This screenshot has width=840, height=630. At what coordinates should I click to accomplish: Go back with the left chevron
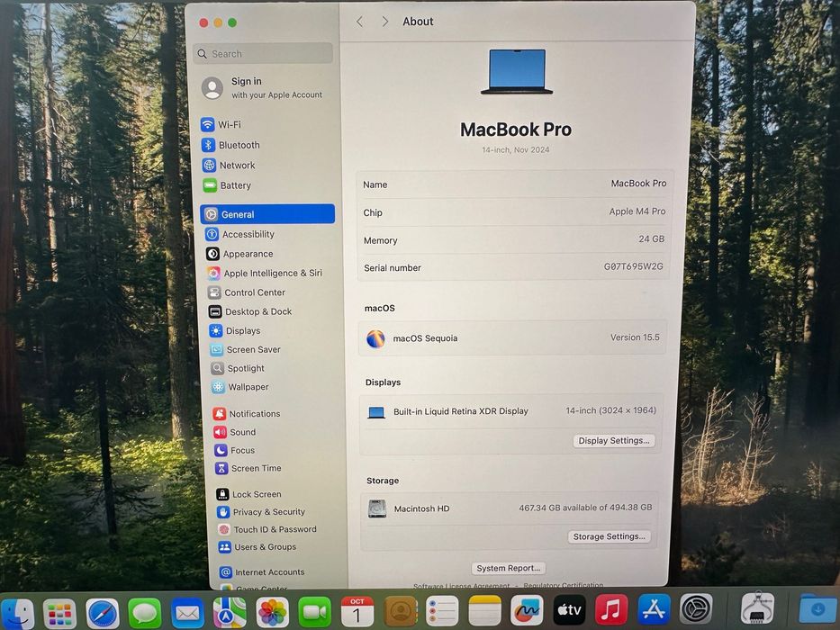coord(360,22)
